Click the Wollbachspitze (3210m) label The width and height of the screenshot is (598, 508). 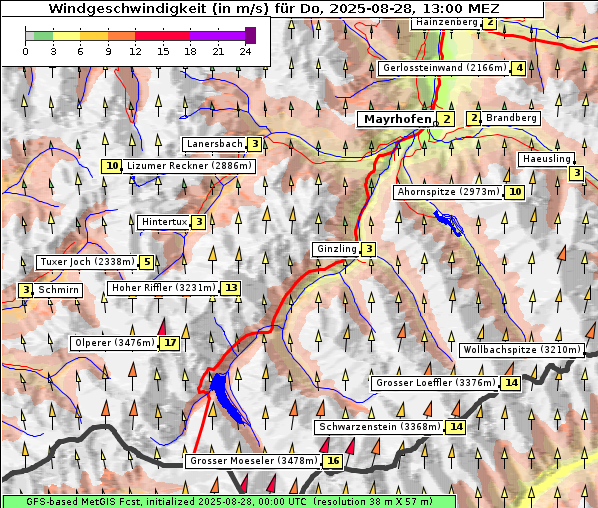(x=521, y=350)
